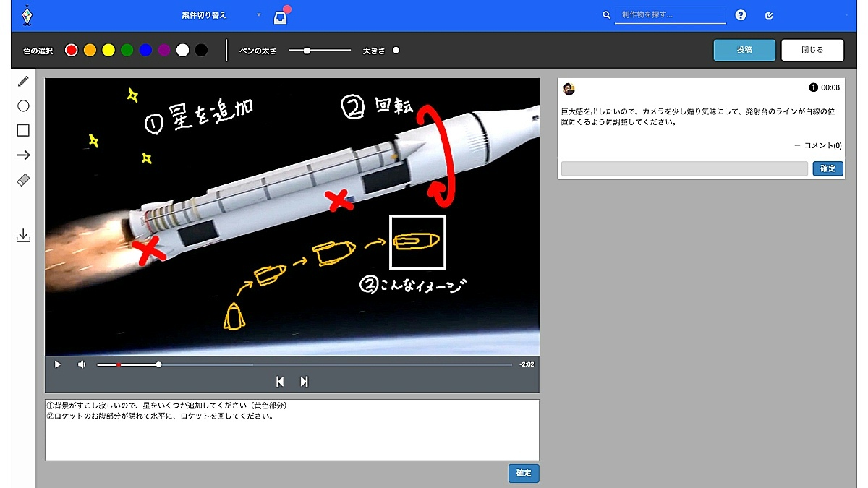This screenshot has width=868, height=488.
Task: Select the pencil drawing tool
Action: (x=23, y=82)
